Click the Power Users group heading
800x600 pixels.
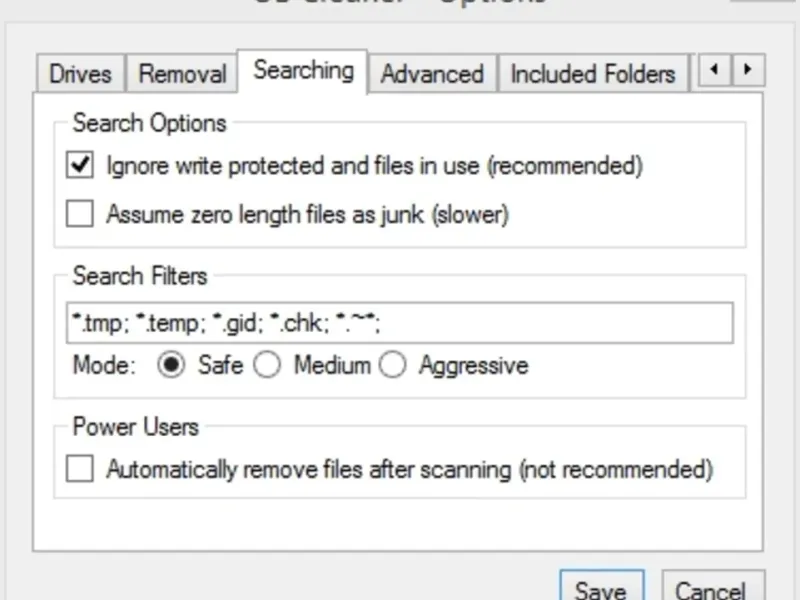click(136, 427)
